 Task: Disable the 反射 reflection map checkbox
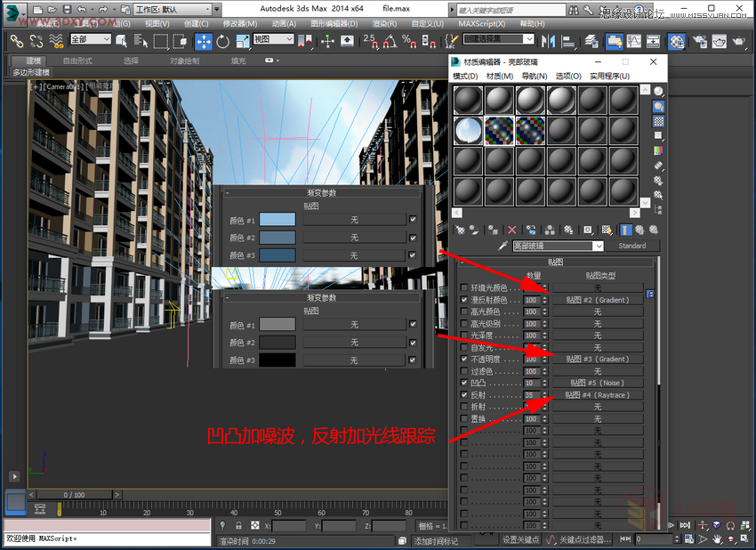tap(462, 394)
